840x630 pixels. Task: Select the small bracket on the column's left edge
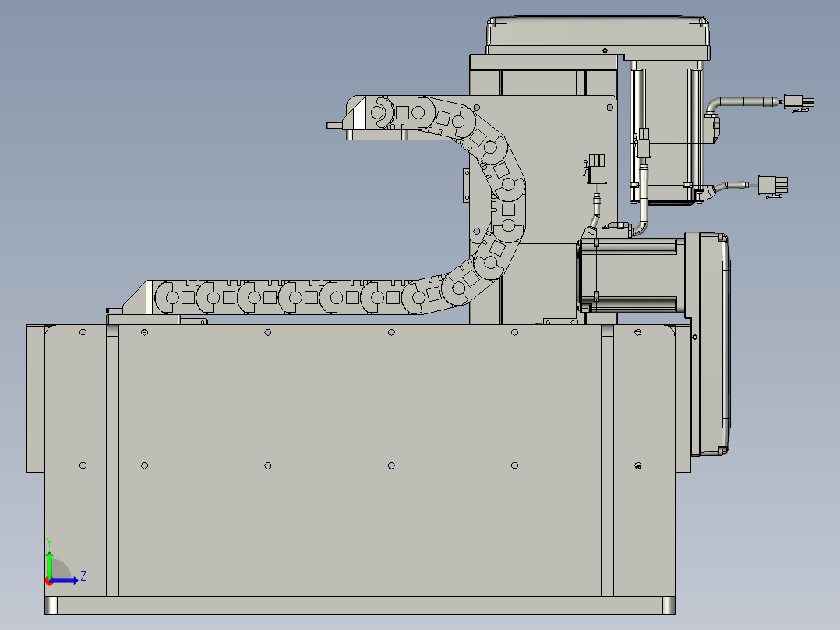pos(466,185)
